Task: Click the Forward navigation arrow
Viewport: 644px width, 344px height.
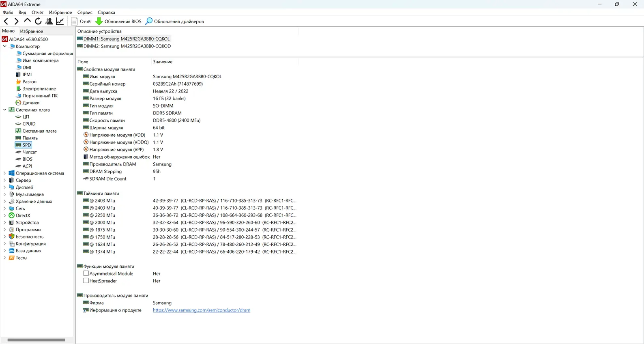Action: (x=17, y=21)
